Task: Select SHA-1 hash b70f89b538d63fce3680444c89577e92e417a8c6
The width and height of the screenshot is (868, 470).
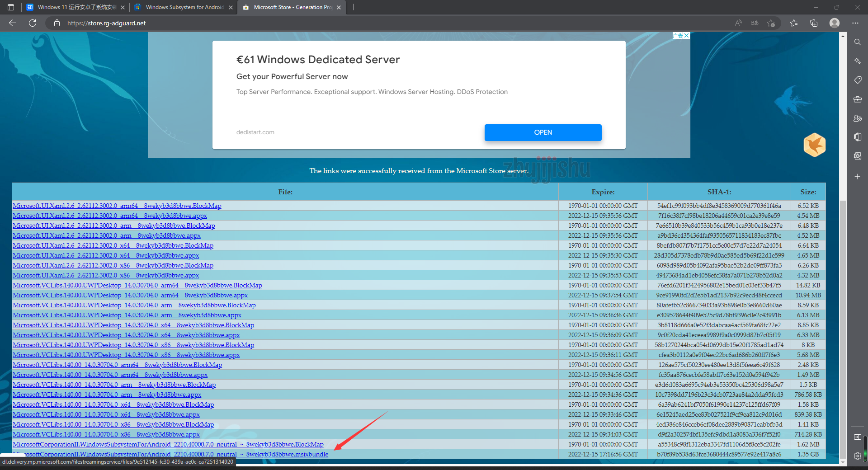Action: (719, 454)
